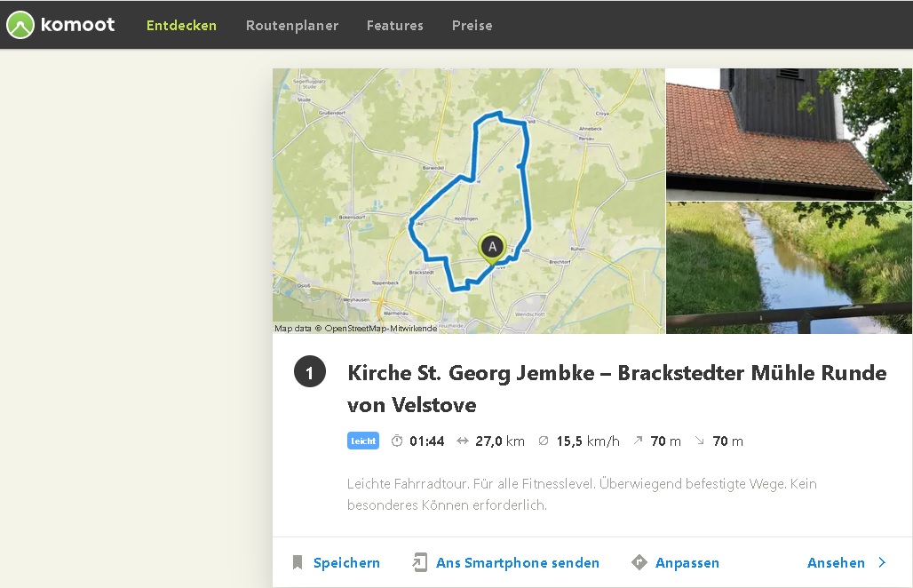Viewport: 913px width, 588px height.
Task: Open the church roof photo thumbnail
Action: [789, 134]
